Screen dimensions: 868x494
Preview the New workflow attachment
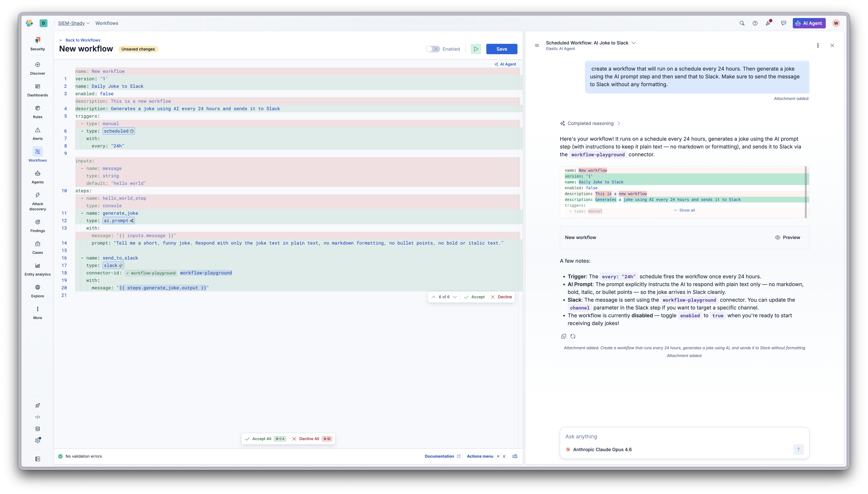click(x=788, y=237)
